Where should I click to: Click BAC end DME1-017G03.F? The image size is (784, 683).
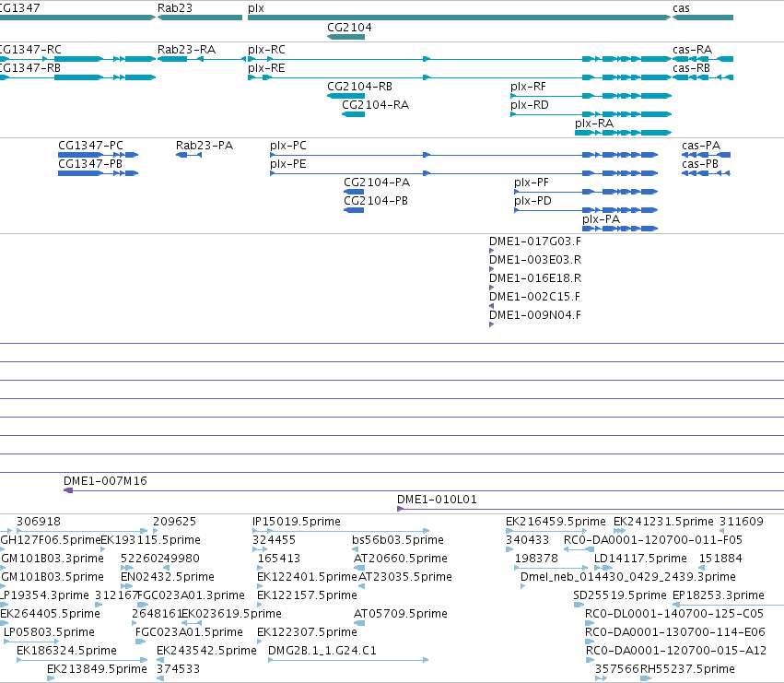[535, 241]
